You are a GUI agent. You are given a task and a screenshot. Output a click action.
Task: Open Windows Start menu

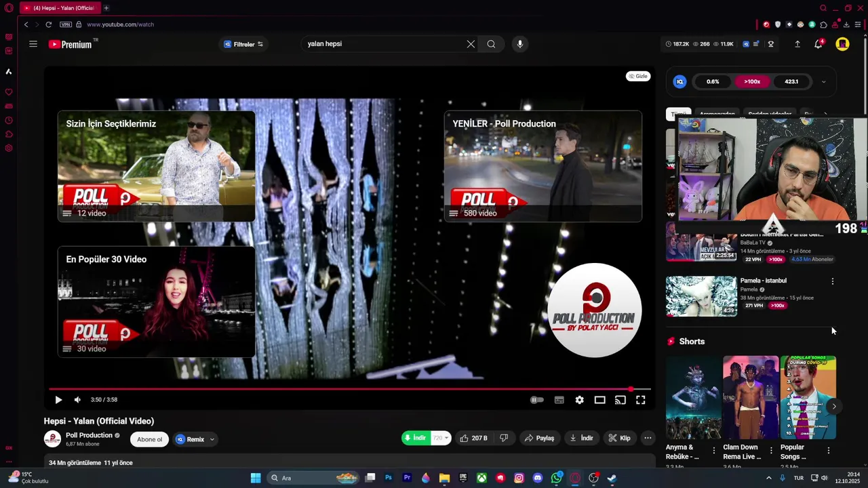click(x=256, y=478)
